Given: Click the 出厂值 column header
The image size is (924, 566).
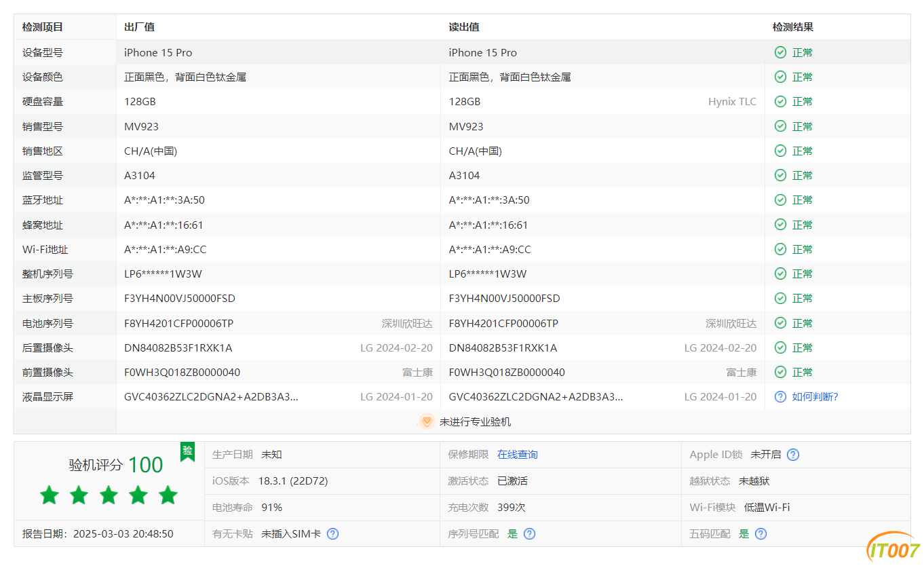Looking at the screenshot, I should point(140,27).
